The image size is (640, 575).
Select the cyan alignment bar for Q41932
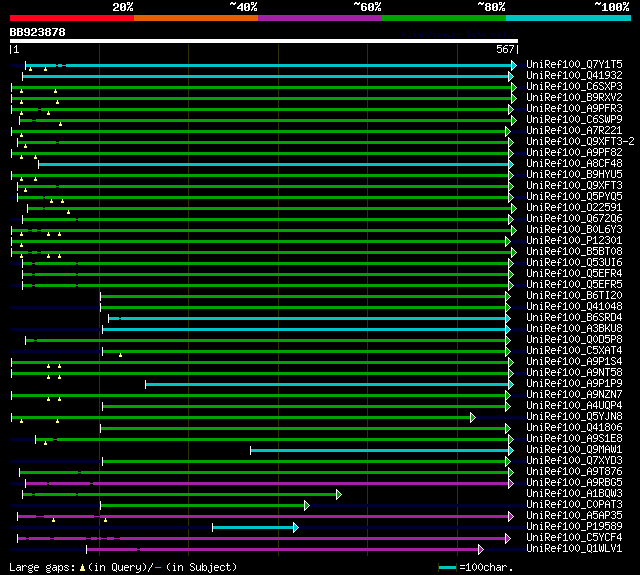point(266,76)
